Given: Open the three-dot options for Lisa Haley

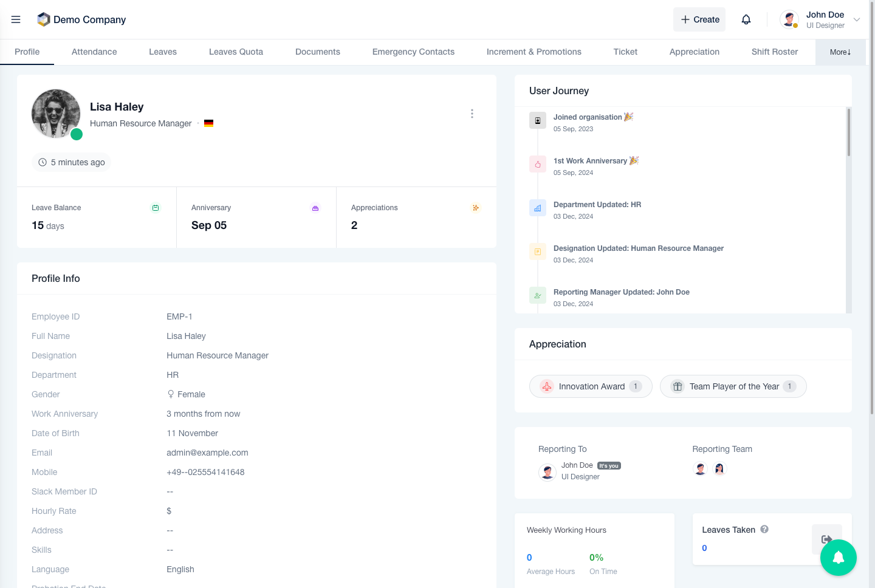Looking at the screenshot, I should pyautogui.click(x=472, y=114).
